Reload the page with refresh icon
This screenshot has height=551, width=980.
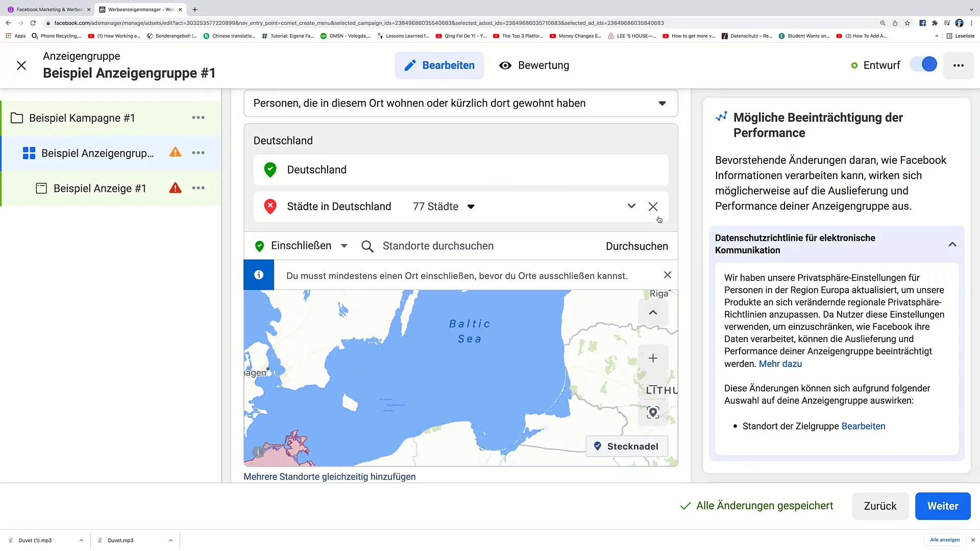(33, 23)
